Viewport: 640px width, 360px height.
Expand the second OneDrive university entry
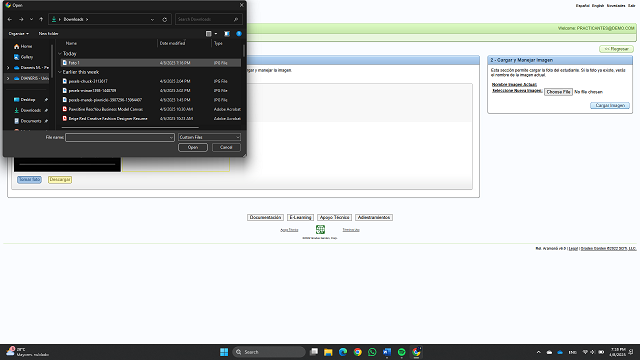[8, 78]
